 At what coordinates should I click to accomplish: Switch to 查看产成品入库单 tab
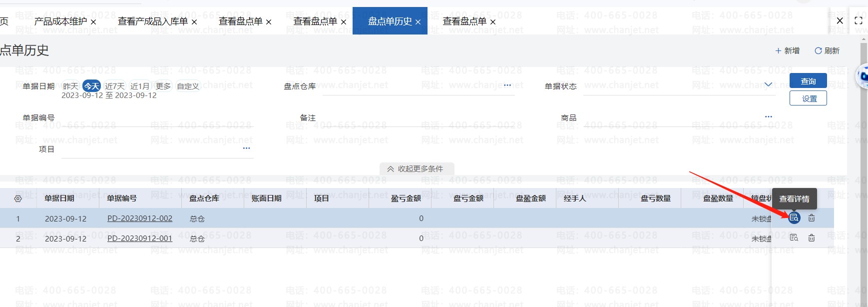click(x=153, y=21)
